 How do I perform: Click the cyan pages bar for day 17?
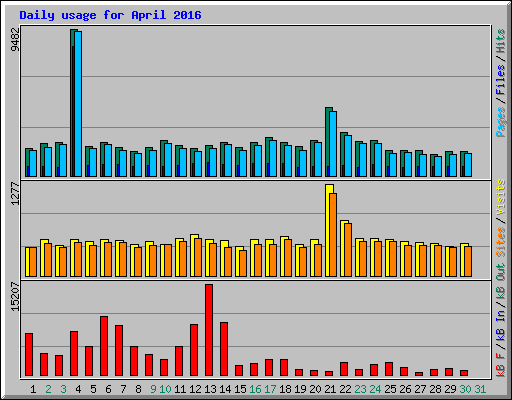273,158
